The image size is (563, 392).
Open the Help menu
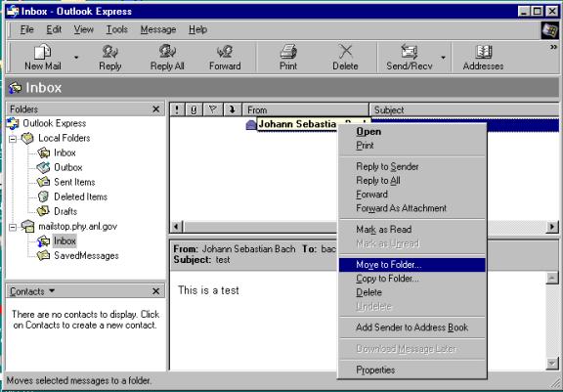pyautogui.click(x=197, y=29)
